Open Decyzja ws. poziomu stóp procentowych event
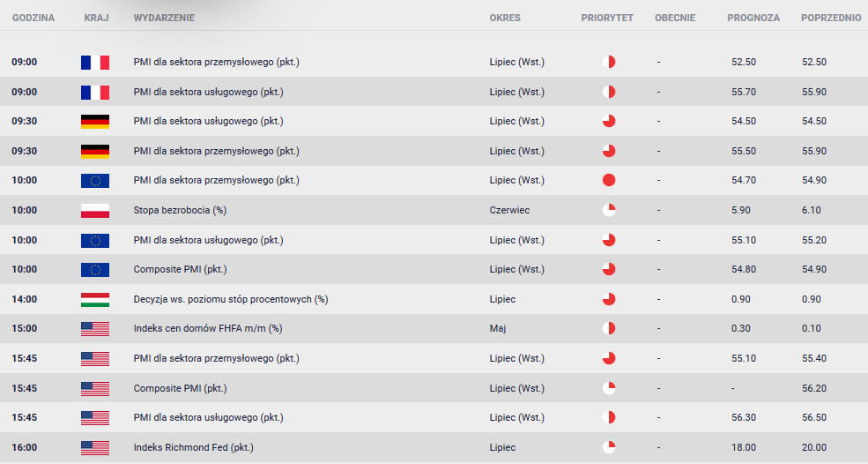868x464 pixels. click(231, 299)
